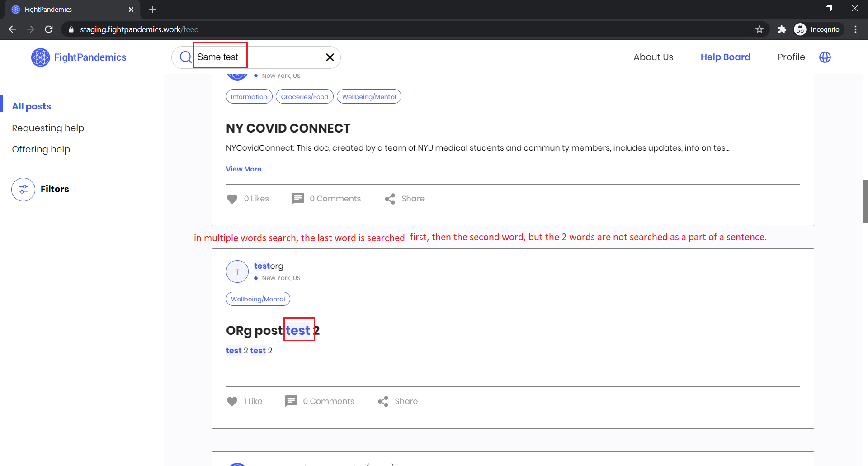Click 'test 2 test 2' post body text

(x=249, y=351)
